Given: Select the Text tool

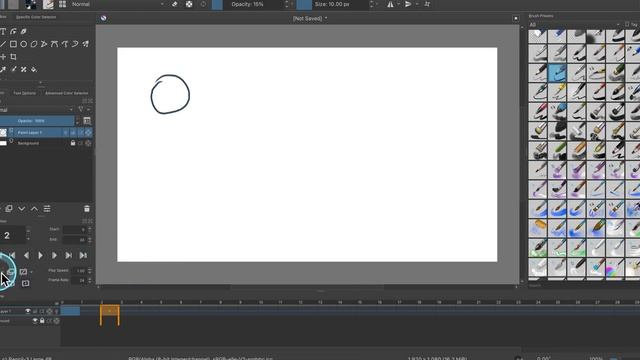Looking at the screenshot, I should [x=3, y=31].
